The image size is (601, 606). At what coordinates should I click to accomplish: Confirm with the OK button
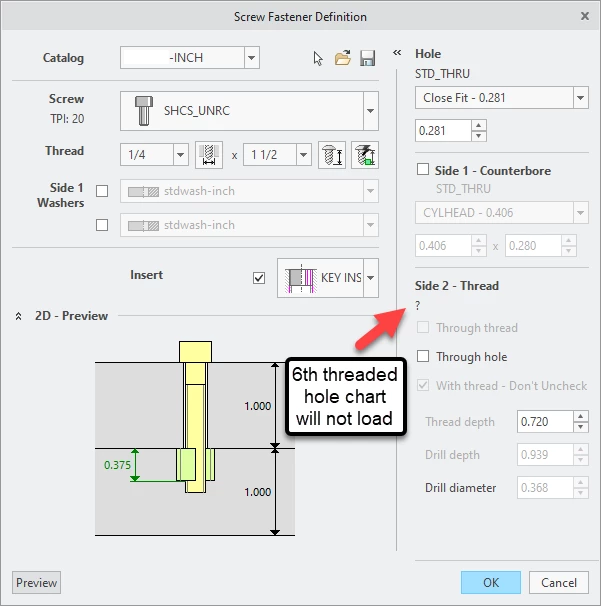491,582
